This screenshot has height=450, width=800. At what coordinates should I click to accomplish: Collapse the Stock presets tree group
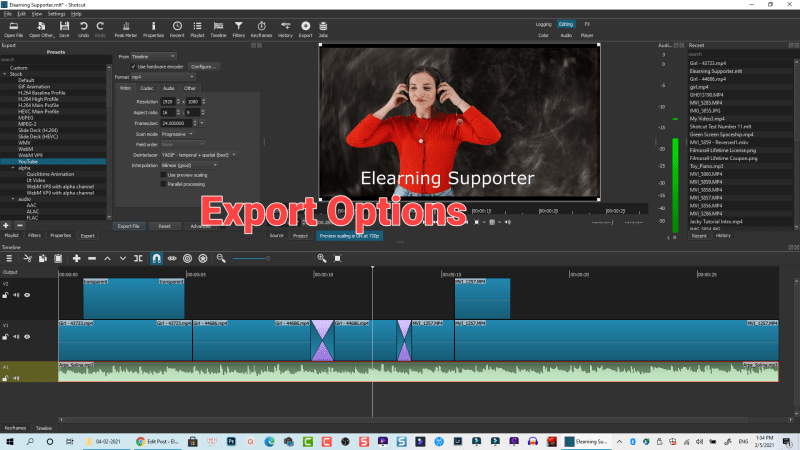(5, 73)
